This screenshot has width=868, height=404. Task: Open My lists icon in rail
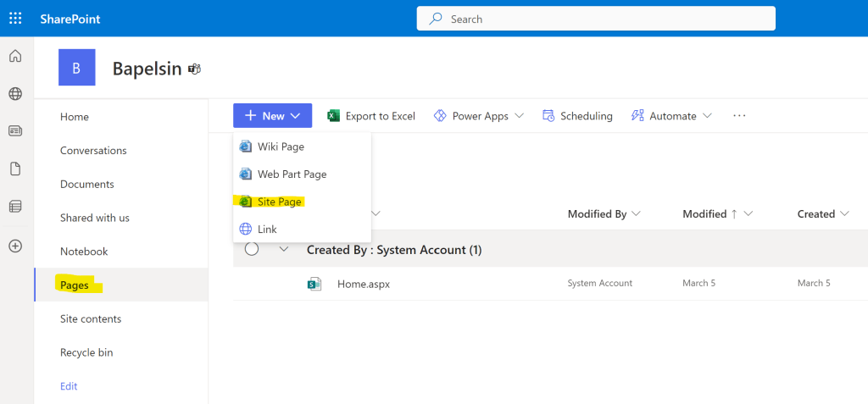(15, 207)
